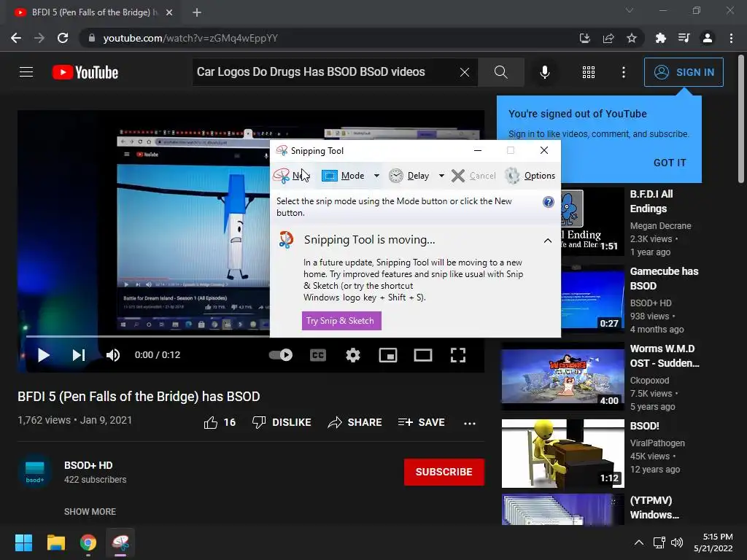Open 'Gamecube has BSOD' video thumbnail
The height and width of the screenshot is (560, 747).
click(592, 298)
